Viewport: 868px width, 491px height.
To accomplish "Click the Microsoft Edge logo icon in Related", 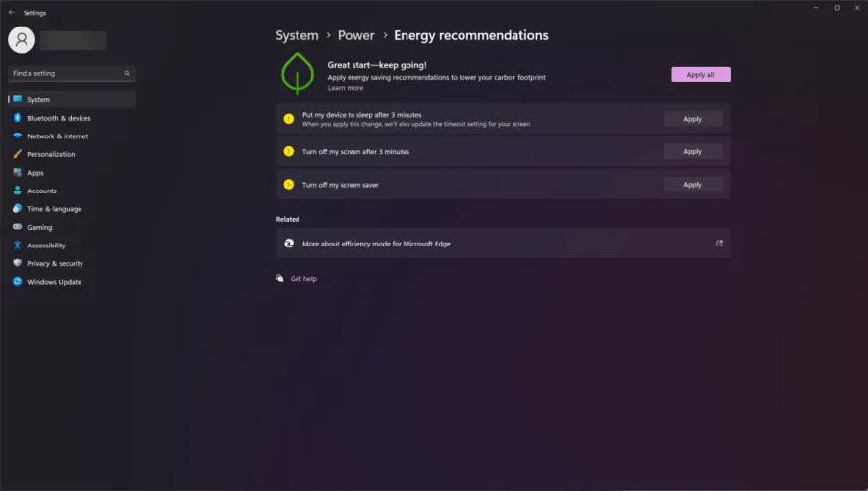I will click(x=289, y=243).
